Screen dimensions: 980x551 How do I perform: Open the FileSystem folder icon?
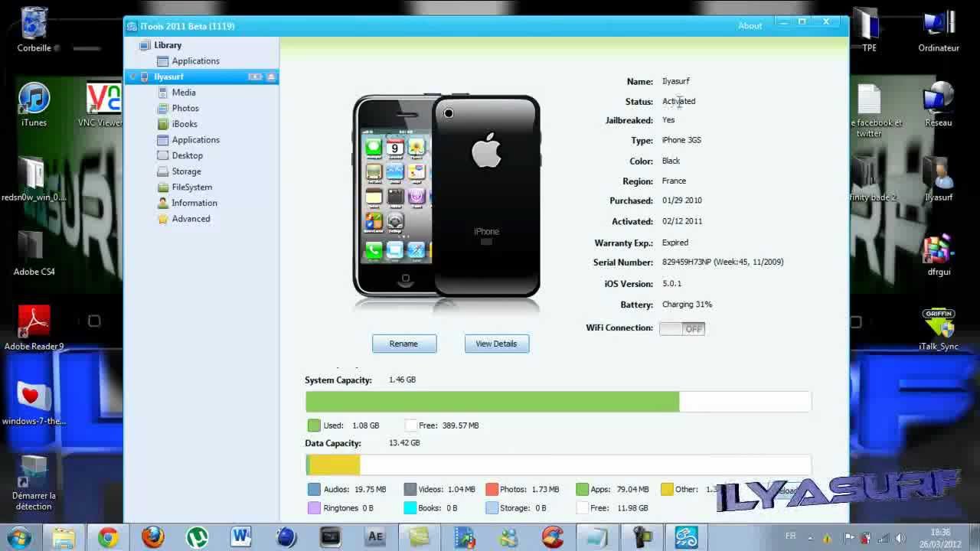click(x=163, y=187)
